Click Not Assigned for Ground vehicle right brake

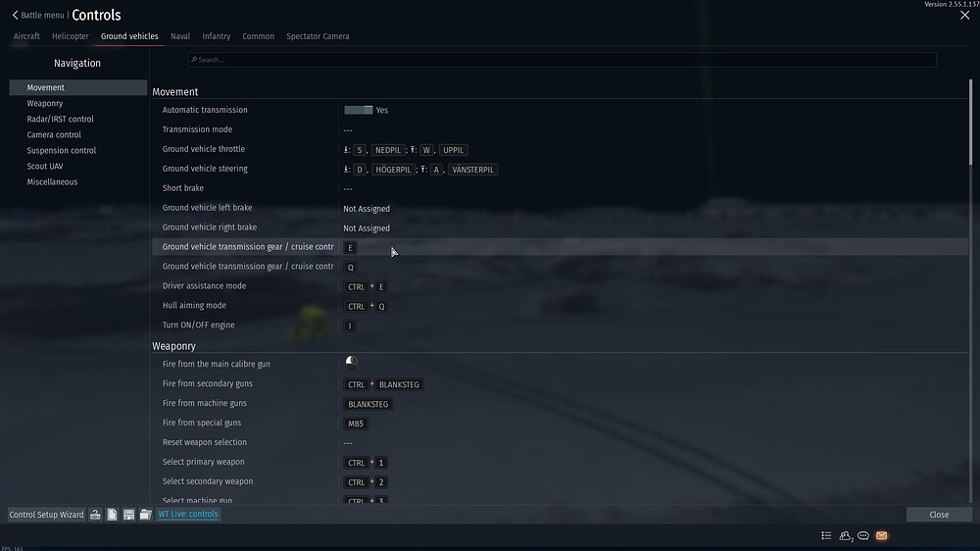pyautogui.click(x=367, y=228)
